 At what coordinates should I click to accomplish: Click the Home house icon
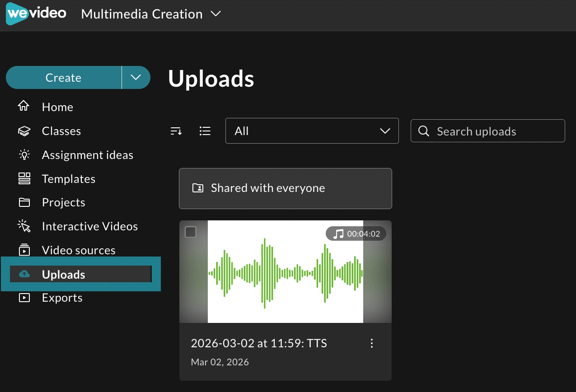tap(23, 107)
